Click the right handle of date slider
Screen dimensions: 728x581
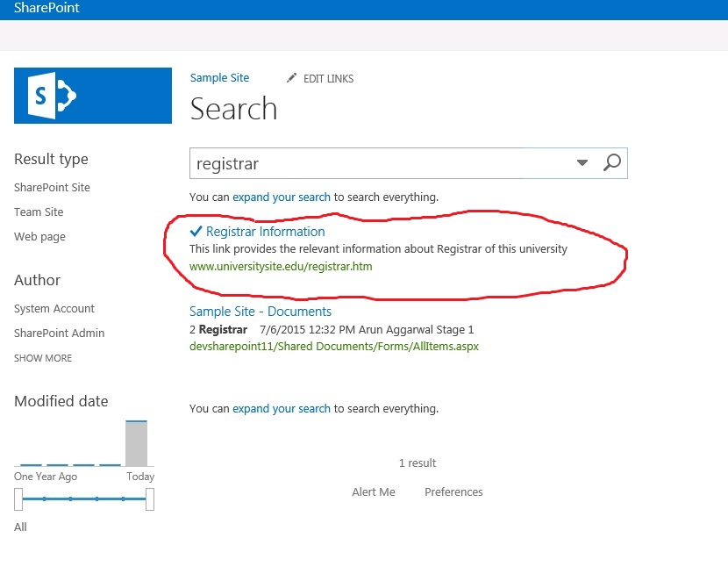pos(150,499)
